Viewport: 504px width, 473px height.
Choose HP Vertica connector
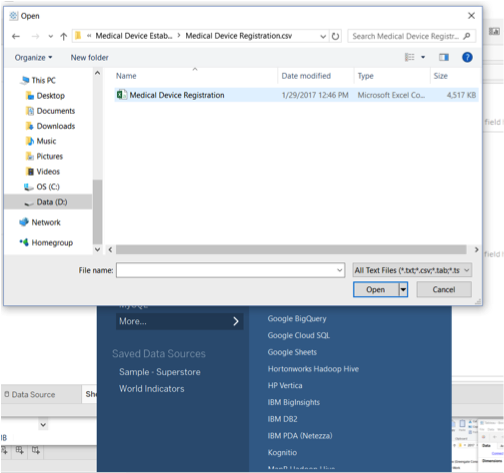tap(285, 386)
